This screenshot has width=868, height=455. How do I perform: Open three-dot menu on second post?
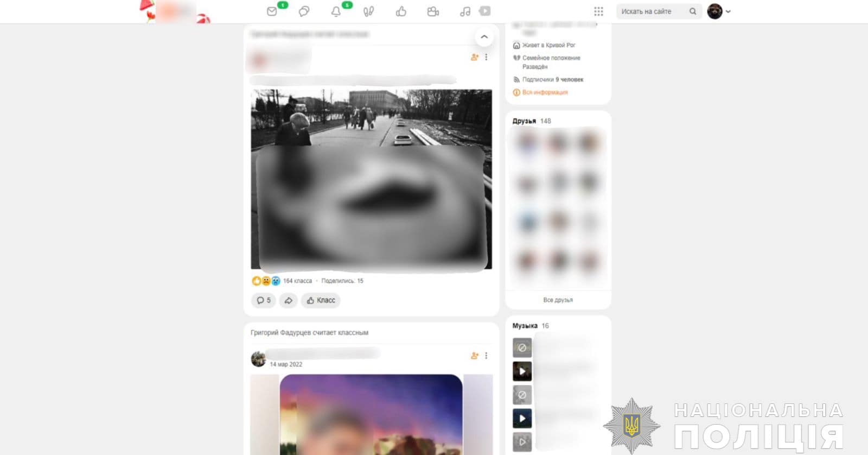486,356
